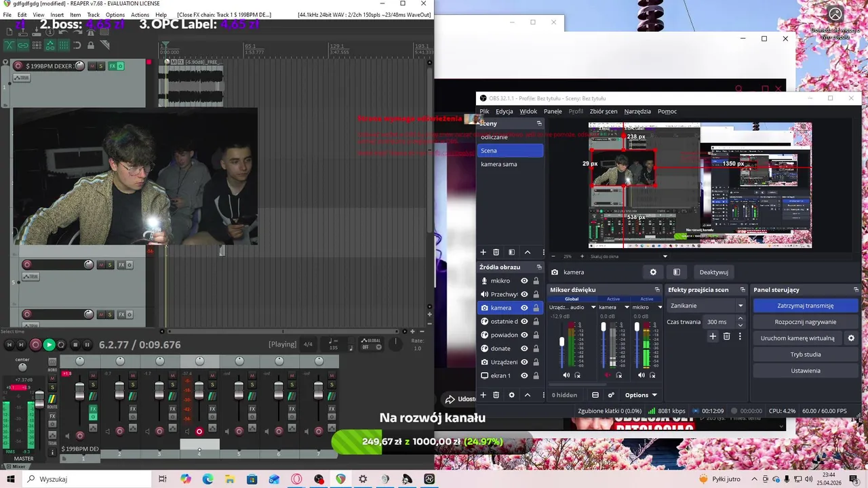Open REAPER Actions menu

click(140, 14)
